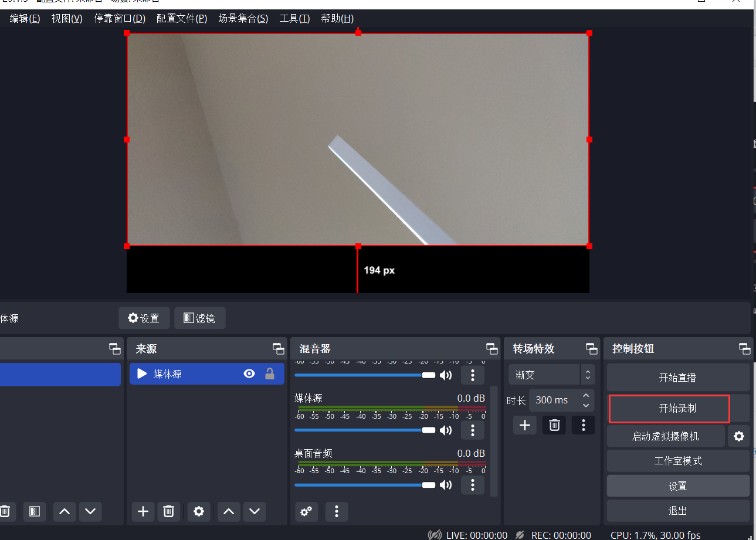Mute the topmost mixer channel speaker icon
756x540 pixels.
pos(446,375)
